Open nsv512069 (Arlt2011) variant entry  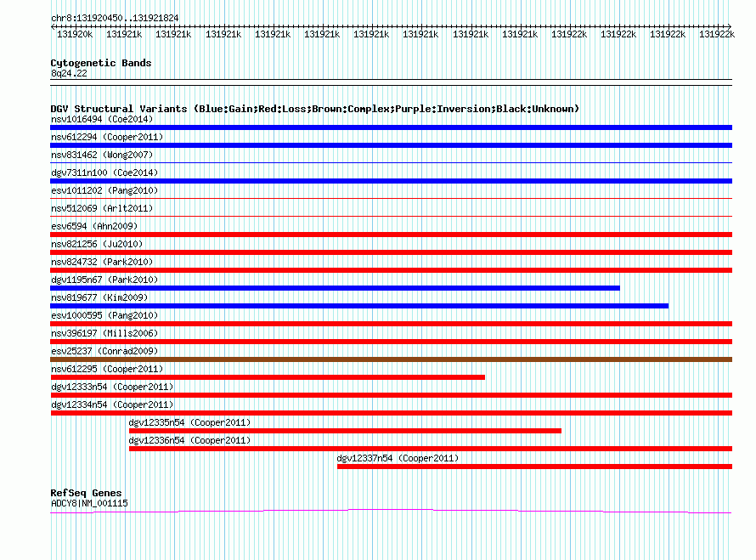(x=102, y=208)
